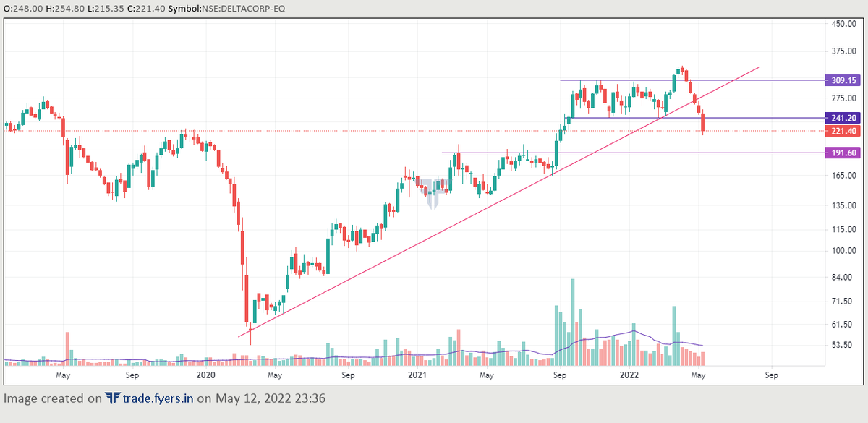Click the 53.50 price axis value

[x=842, y=346]
